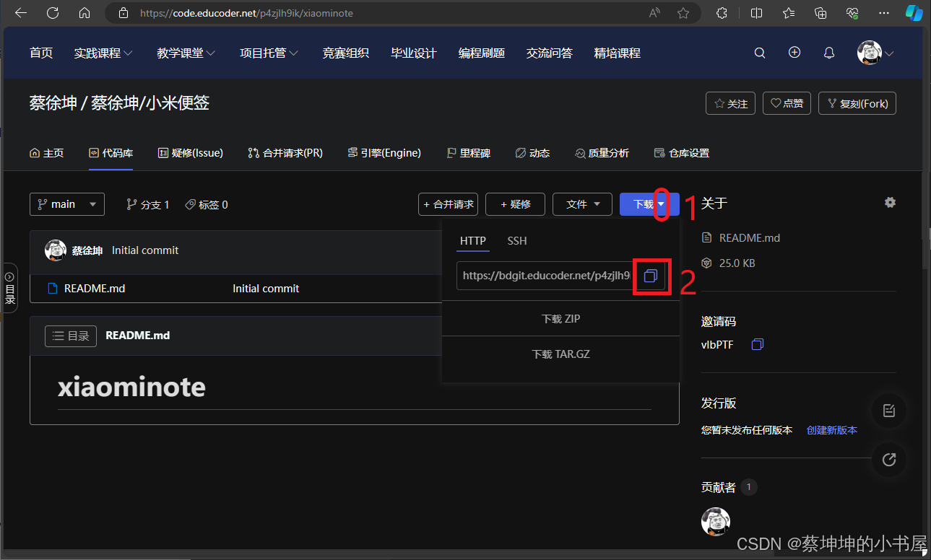This screenshot has height=560, width=931.
Task: Click the 创建新版本 link
Action: click(x=832, y=430)
